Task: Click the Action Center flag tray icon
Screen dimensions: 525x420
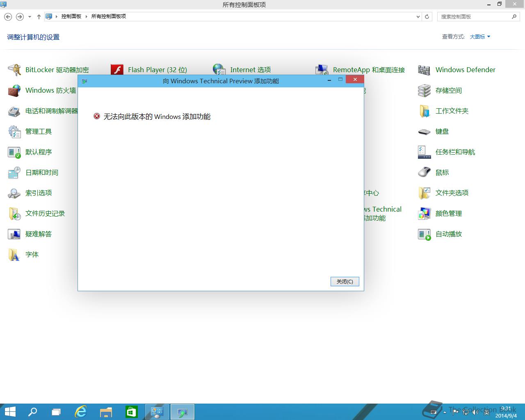Action: tap(455, 412)
